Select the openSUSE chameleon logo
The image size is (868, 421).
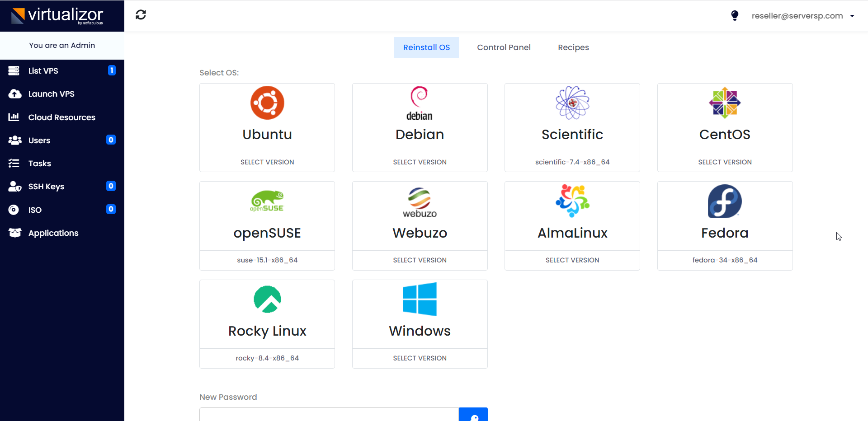pyautogui.click(x=267, y=201)
